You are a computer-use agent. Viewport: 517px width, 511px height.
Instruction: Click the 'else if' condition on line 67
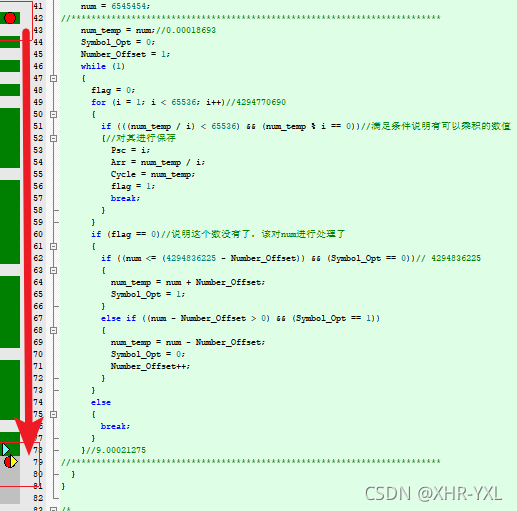pos(240,318)
